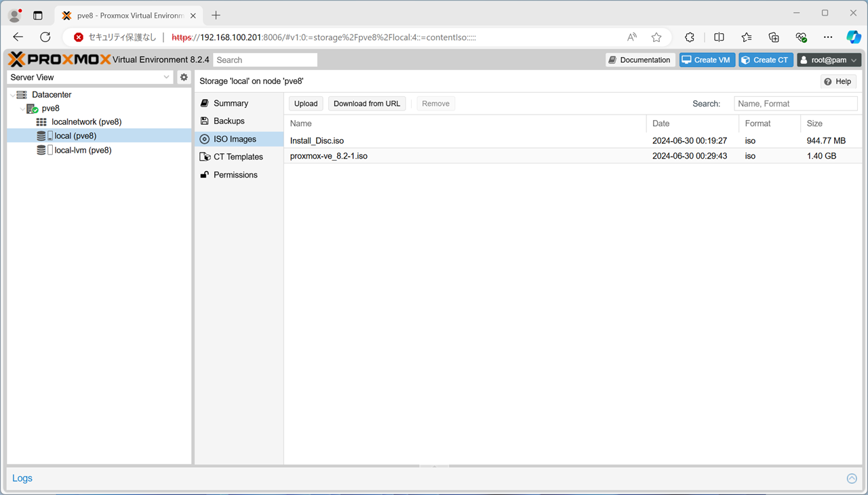868x495 pixels.
Task: Click the Proxmox logo in header
Action: click(x=60, y=60)
